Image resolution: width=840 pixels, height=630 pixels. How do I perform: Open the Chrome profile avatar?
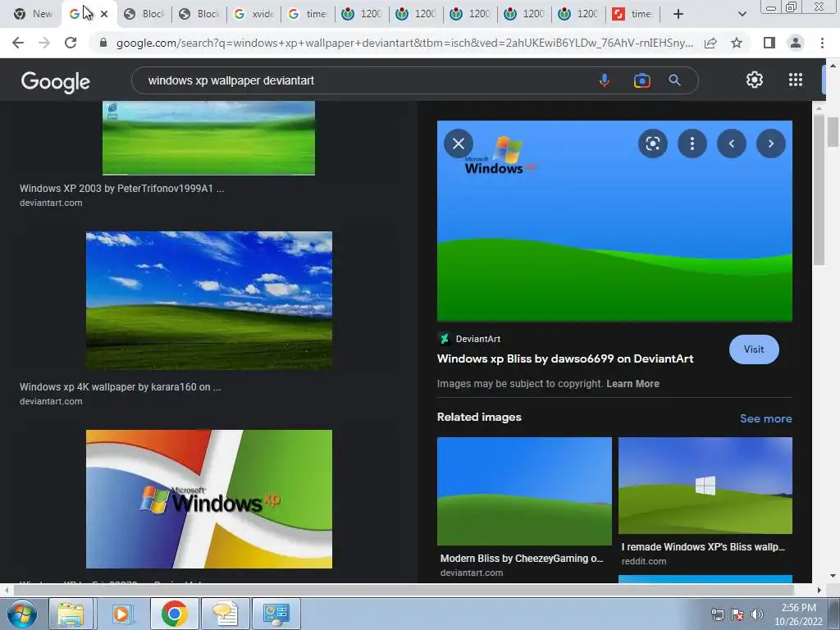(x=796, y=43)
